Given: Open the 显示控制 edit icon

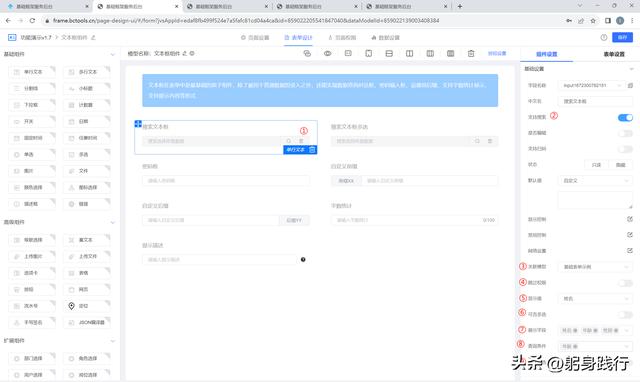Looking at the screenshot, I should coord(630,219).
